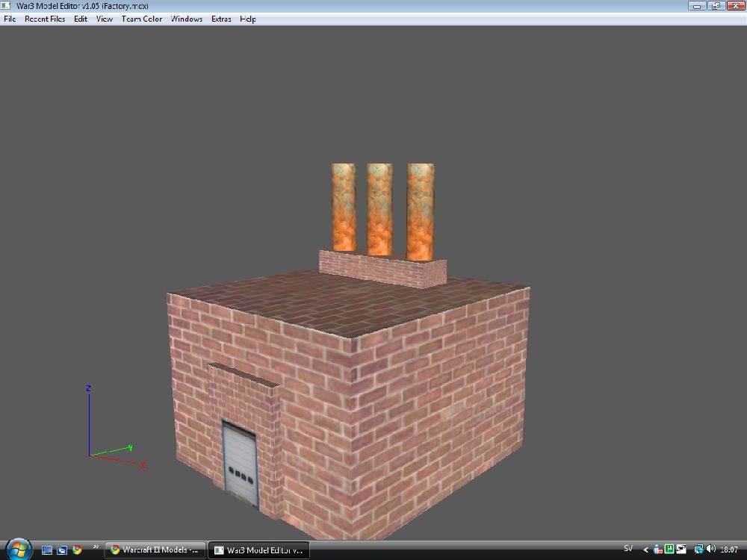
Task: Click the Windows Live Messenger tray icon
Action: click(x=658, y=550)
